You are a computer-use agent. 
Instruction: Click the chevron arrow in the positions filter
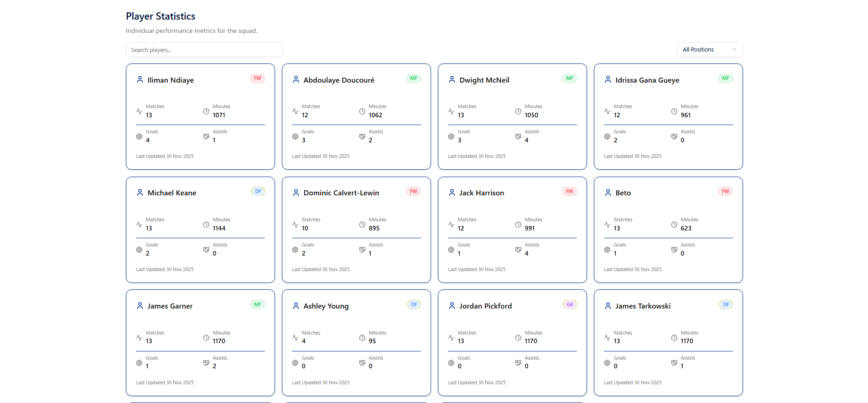coord(734,50)
